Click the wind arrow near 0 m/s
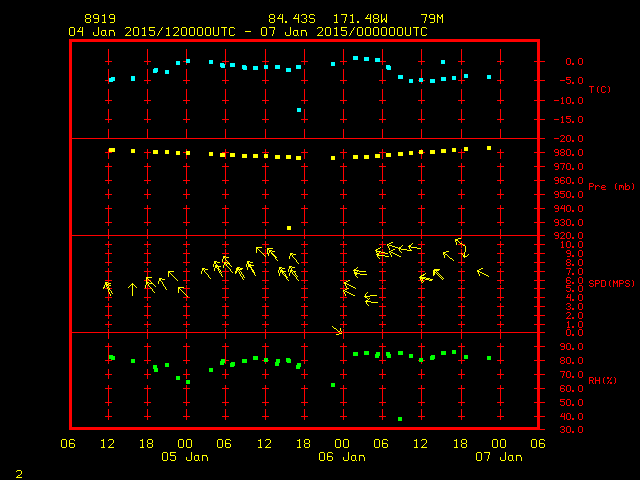Image resolution: width=640 pixels, height=480 pixels. pos(338,330)
